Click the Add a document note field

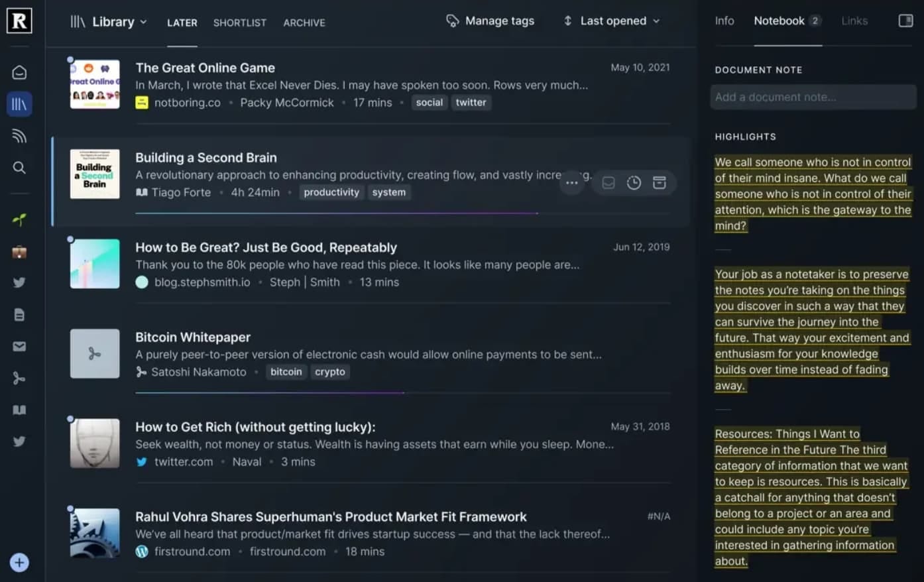pos(813,97)
